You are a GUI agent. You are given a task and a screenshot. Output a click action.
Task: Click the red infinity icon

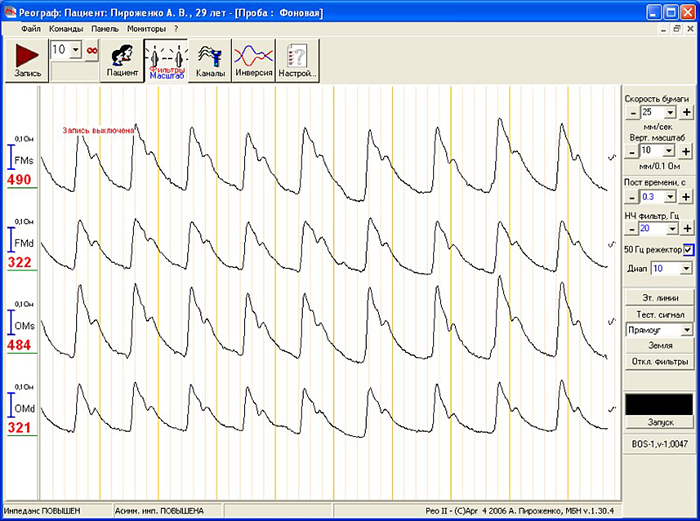click(x=92, y=49)
